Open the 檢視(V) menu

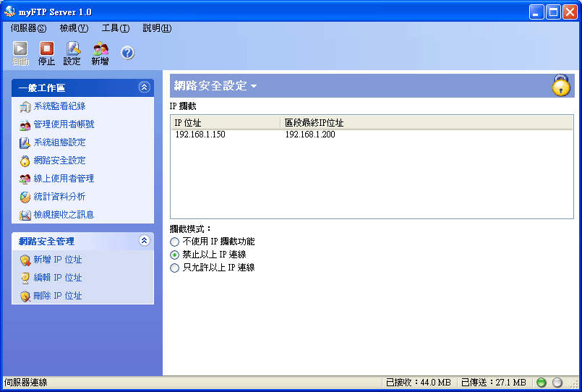[x=74, y=28]
